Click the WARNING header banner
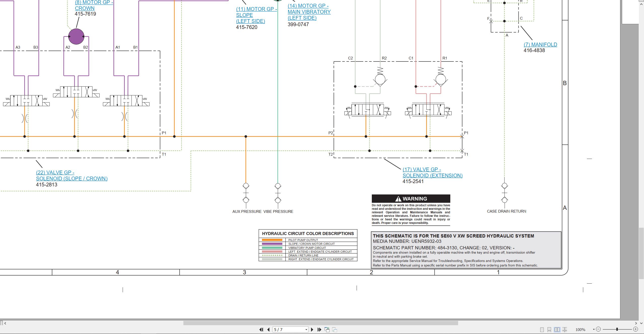This screenshot has height=334, width=644. (411, 199)
